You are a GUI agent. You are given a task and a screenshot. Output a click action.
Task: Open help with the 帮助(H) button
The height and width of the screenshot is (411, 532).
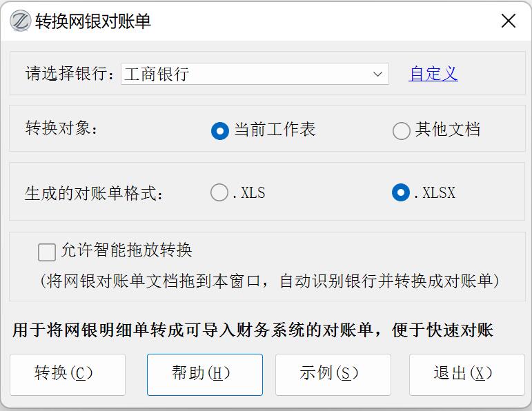coord(204,374)
